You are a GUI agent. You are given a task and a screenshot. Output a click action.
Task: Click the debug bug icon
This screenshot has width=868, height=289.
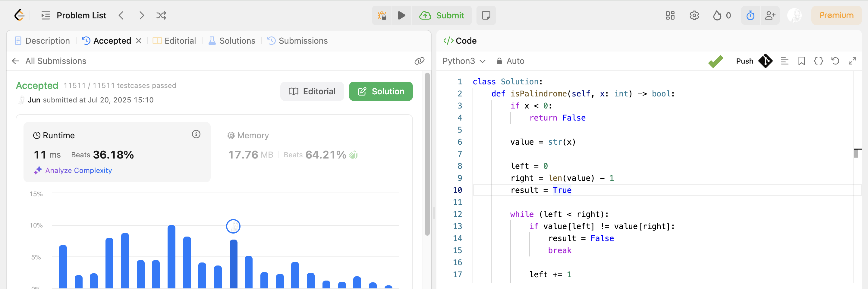pos(382,15)
